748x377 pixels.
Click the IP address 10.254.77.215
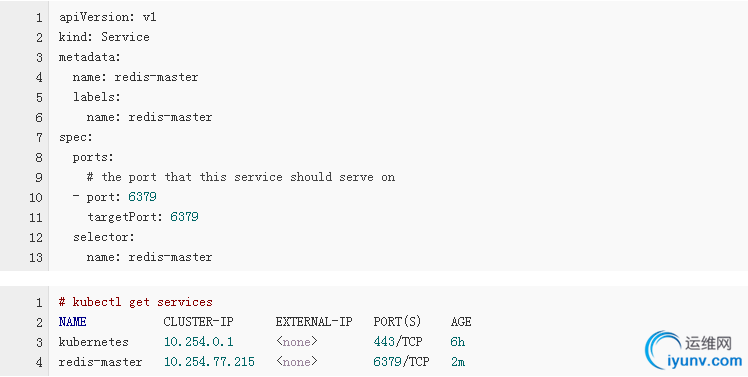pos(209,362)
